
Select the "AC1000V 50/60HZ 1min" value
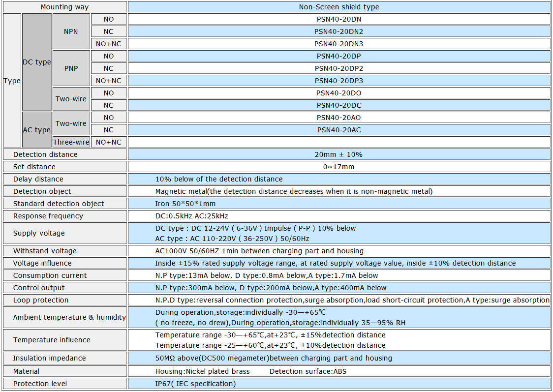pyautogui.click(x=260, y=251)
